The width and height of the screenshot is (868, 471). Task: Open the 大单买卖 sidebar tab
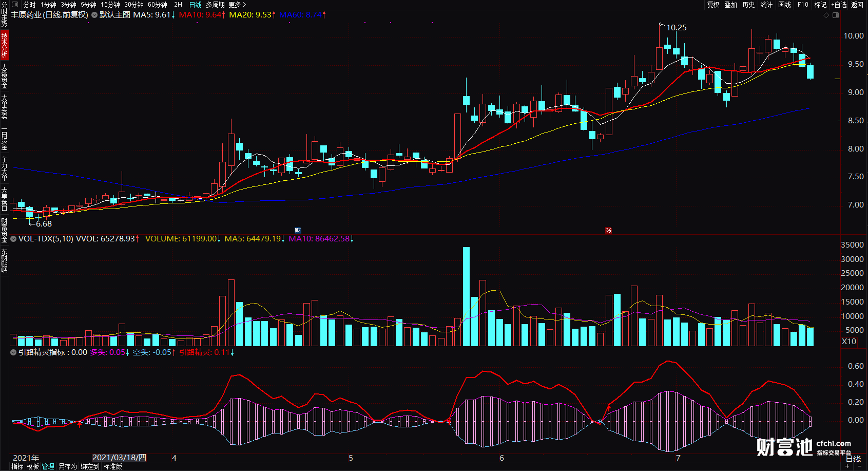tap(4, 107)
